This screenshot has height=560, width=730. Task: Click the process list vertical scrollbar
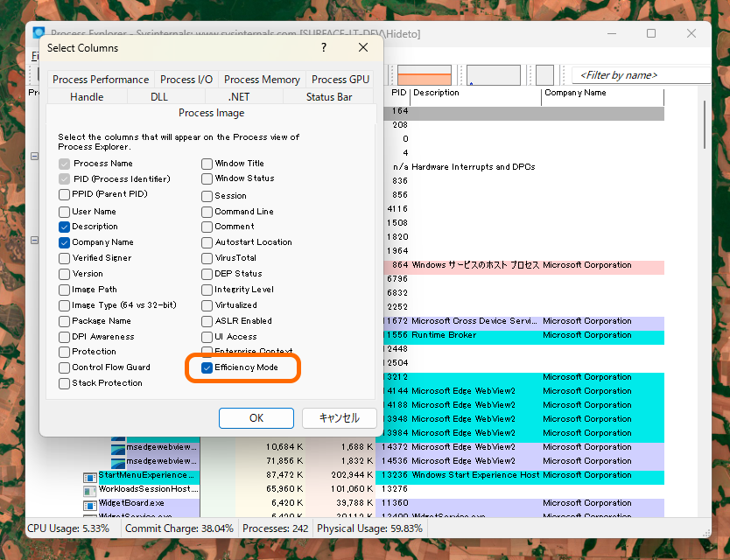click(x=705, y=125)
